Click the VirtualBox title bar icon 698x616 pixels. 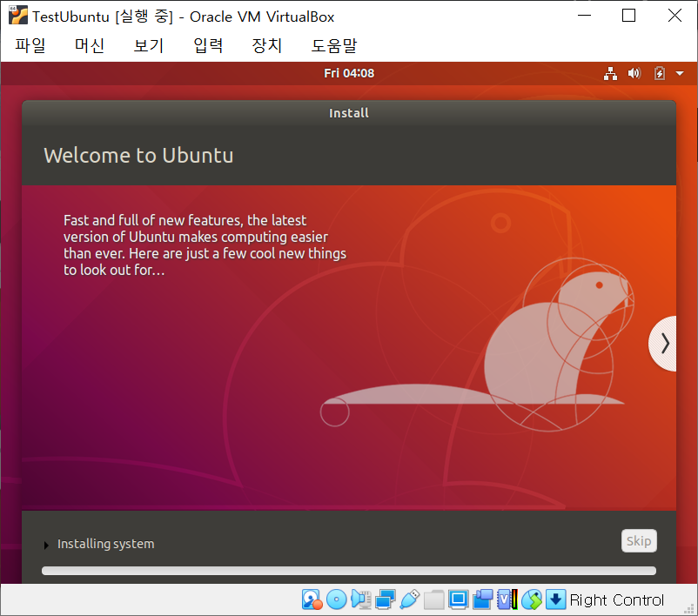17,16
